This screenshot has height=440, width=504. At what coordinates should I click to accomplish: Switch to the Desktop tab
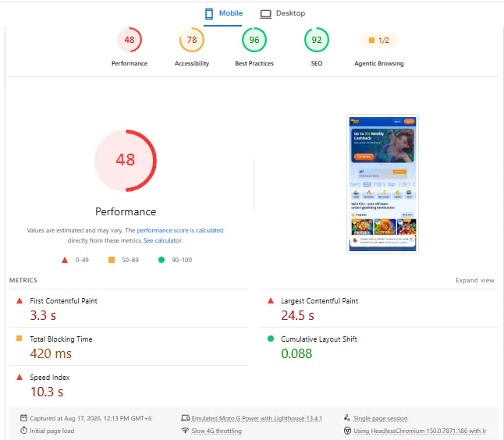(282, 13)
